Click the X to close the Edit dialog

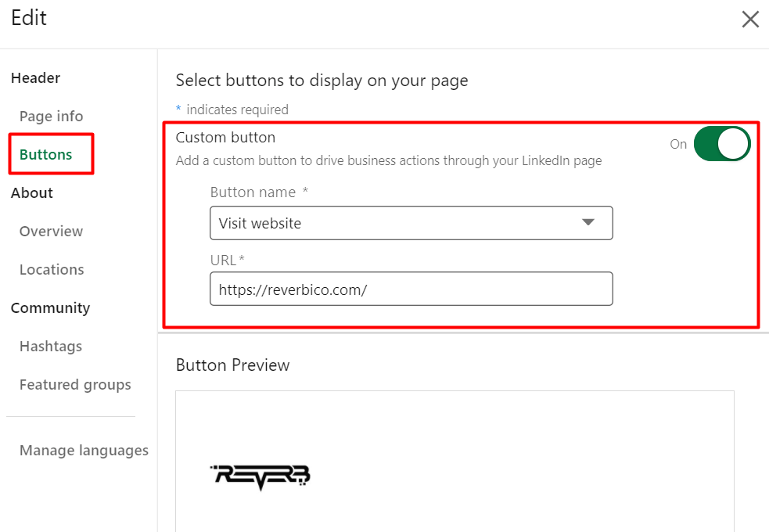(749, 19)
